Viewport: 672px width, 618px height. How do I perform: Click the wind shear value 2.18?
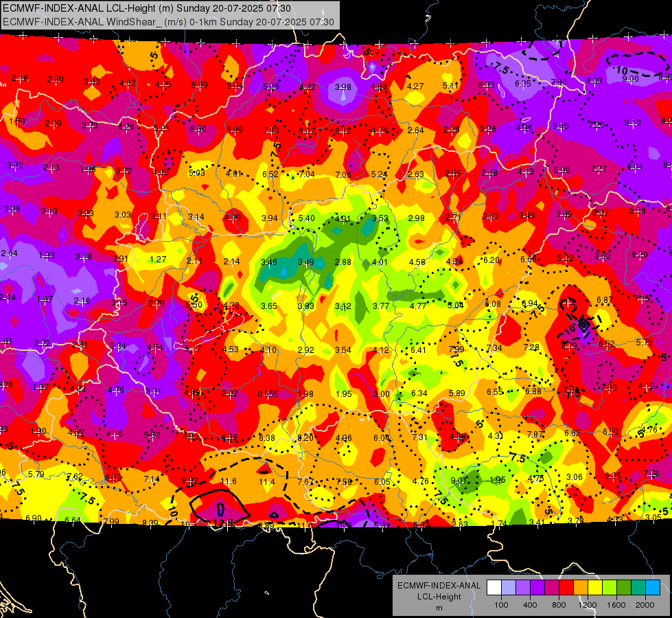pos(20,78)
